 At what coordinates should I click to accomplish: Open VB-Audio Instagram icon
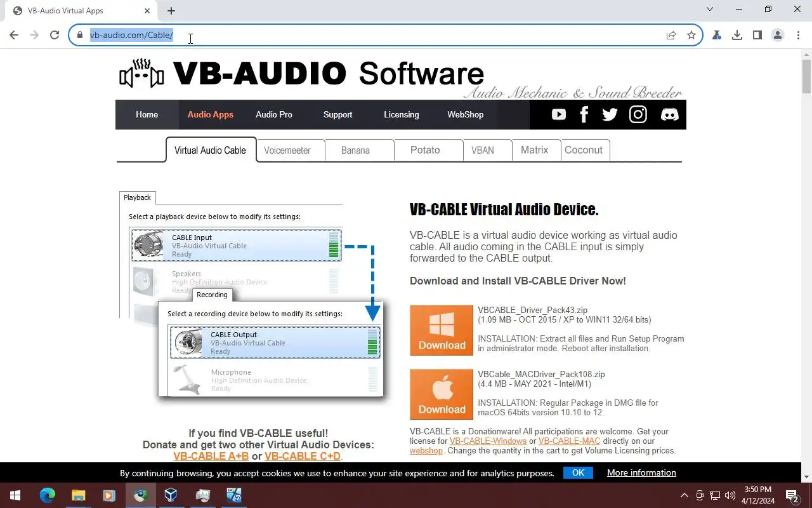coord(638,114)
